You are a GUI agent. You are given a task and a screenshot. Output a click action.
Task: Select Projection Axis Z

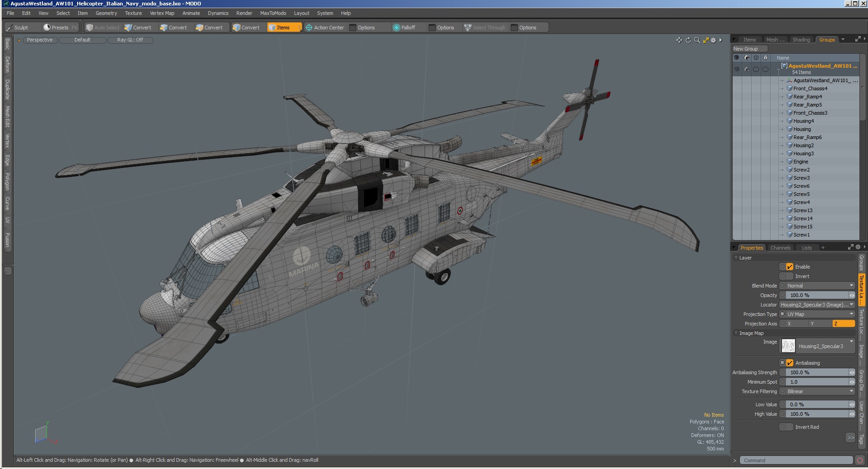click(x=844, y=324)
